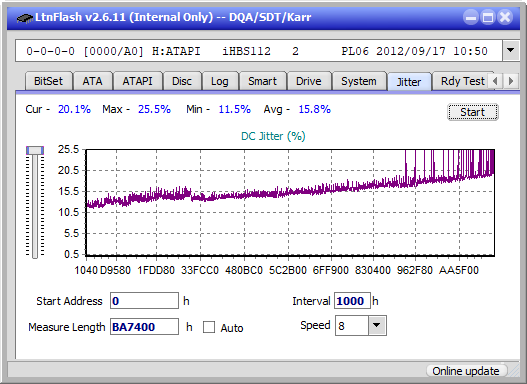Click the 962F80 axis label
Image resolution: width=527 pixels, height=384 pixels.
(x=415, y=270)
